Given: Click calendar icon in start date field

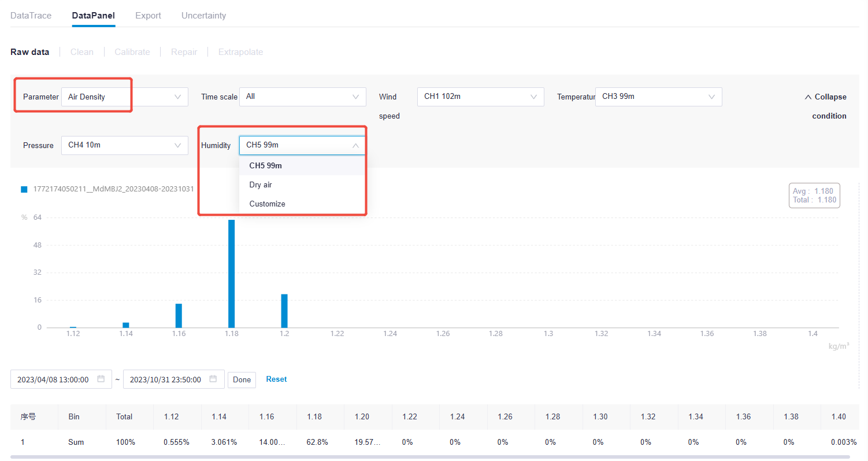Looking at the screenshot, I should [101, 379].
